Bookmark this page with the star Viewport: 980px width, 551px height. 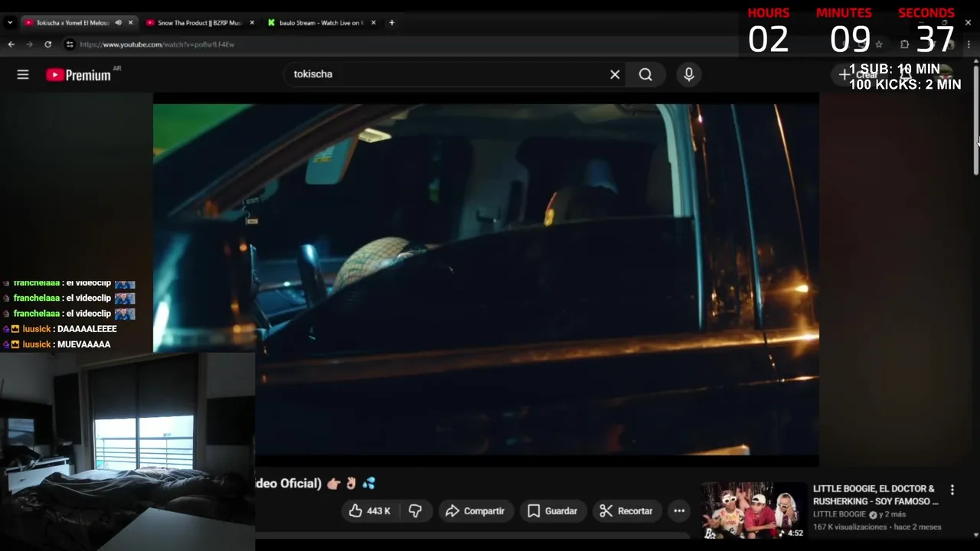(879, 44)
